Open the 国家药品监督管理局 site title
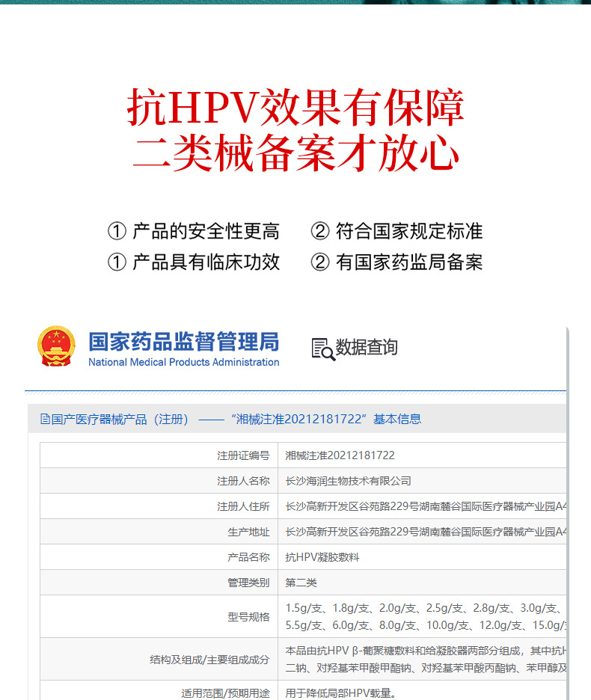 pos(183,342)
